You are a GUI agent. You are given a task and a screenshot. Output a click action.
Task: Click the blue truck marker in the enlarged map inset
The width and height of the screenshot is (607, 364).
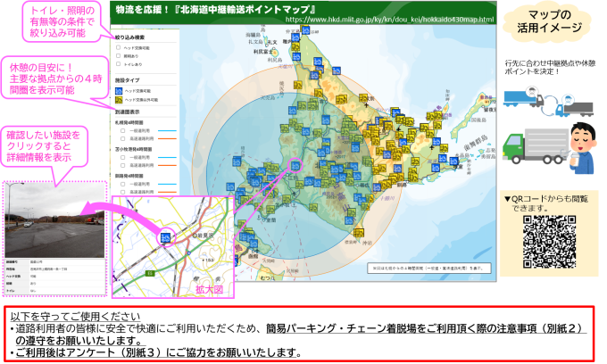(165, 238)
